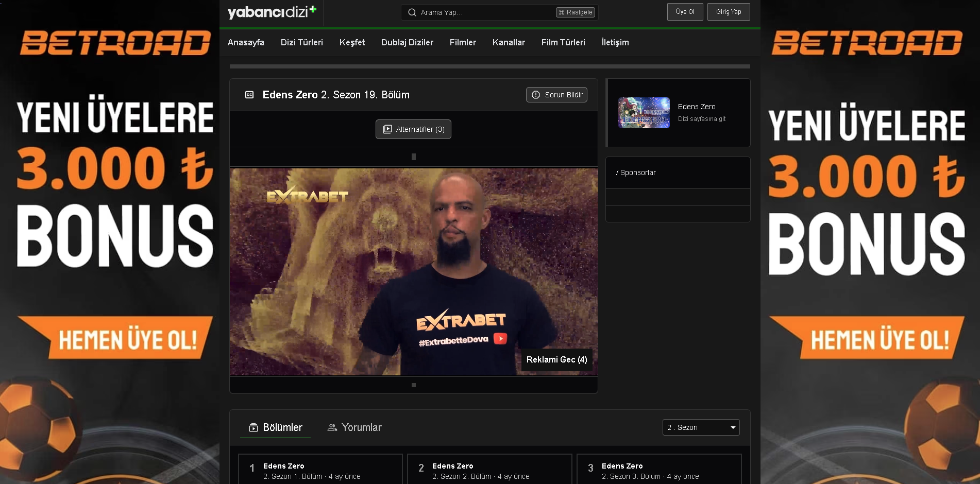Skip the ad with Reklami Gec
The height and width of the screenshot is (484, 980).
(x=556, y=359)
